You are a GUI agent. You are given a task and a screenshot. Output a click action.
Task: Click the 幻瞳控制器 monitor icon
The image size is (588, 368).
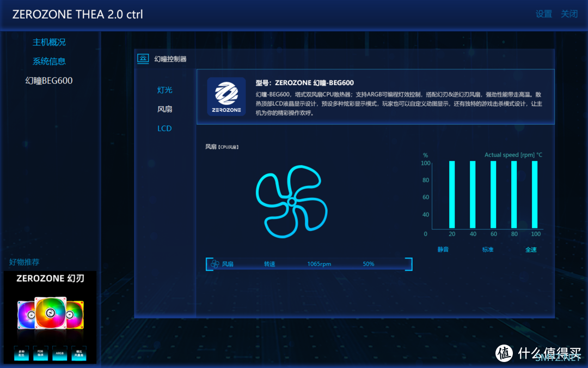(143, 59)
